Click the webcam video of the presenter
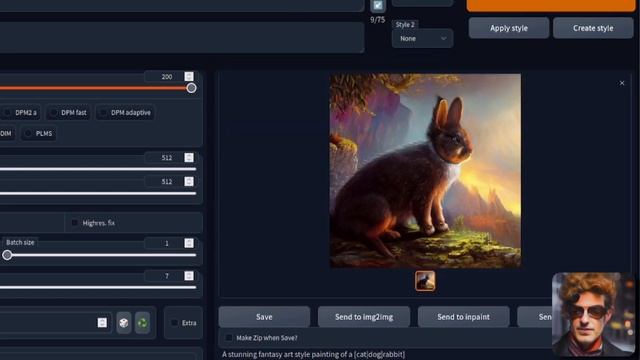640x360 pixels. (593, 314)
